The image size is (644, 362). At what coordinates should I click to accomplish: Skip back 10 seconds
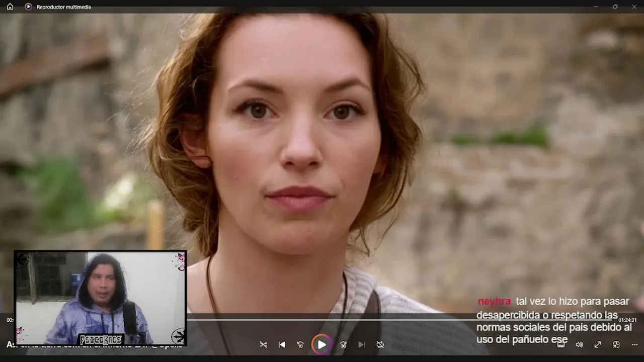pos(300,344)
